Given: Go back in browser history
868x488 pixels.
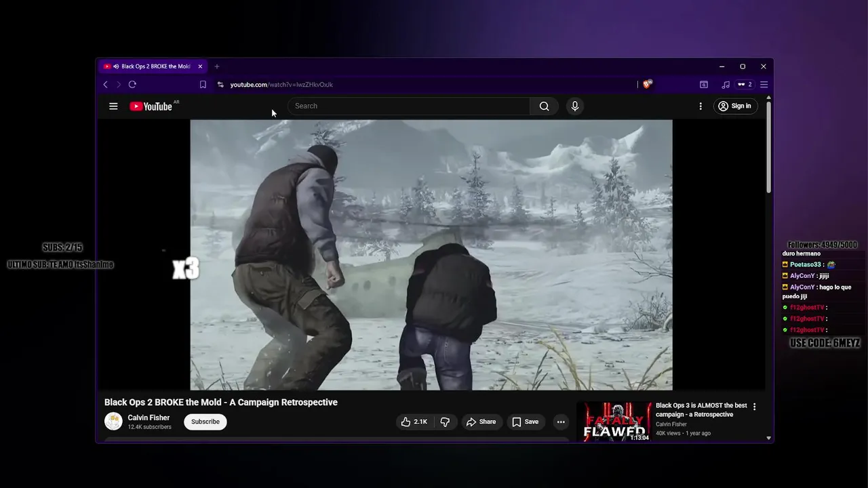Looking at the screenshot, I should [x=105, y=85].
